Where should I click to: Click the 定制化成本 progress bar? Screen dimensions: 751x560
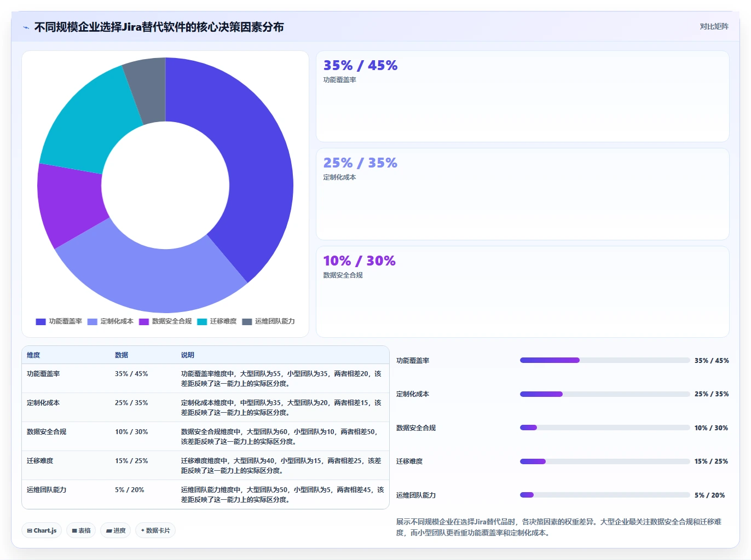click(x=605, y=394)
